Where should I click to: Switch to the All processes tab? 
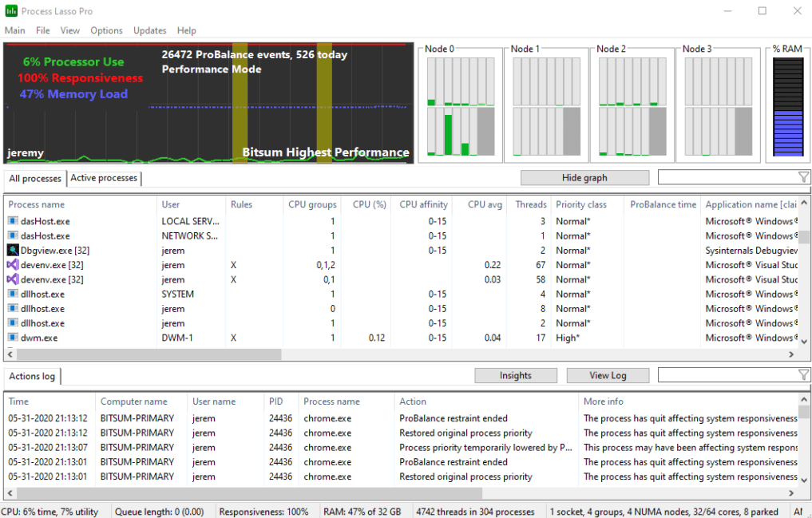click(x=35, y=179)
